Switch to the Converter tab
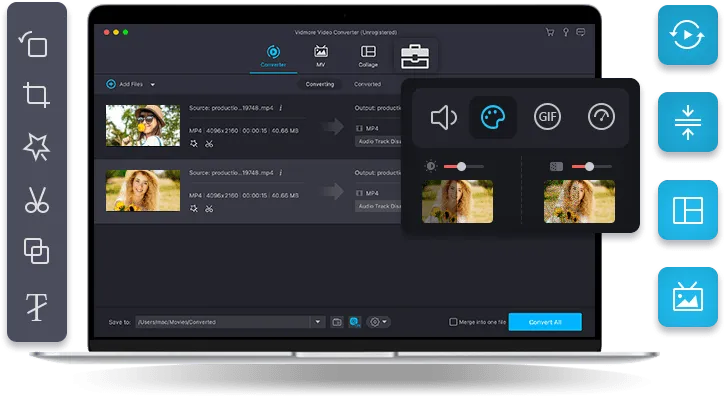This screenshot has height=396, width=725. 273,56
